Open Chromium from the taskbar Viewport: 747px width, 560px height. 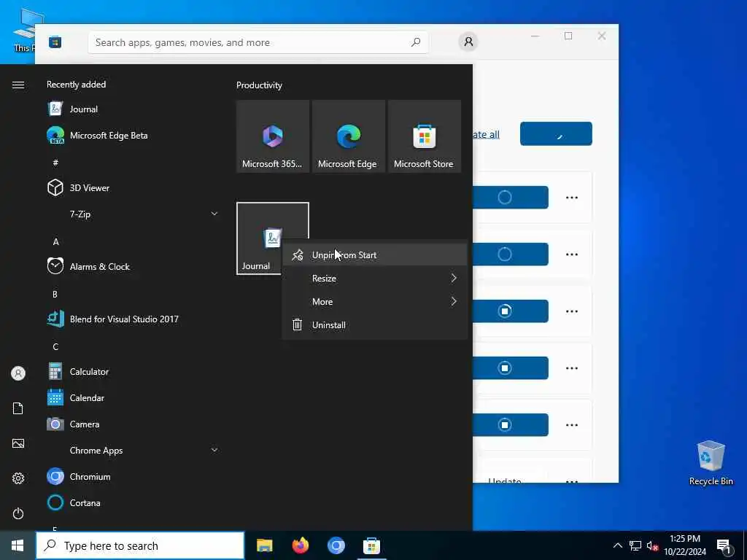coord(336,545)
